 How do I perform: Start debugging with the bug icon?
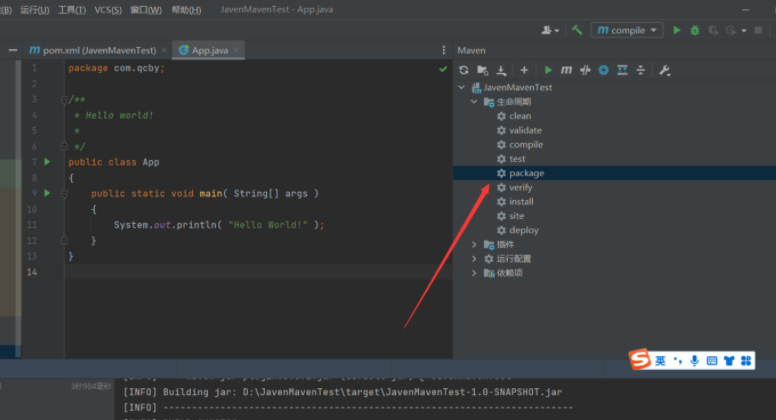tap(695, 30)
